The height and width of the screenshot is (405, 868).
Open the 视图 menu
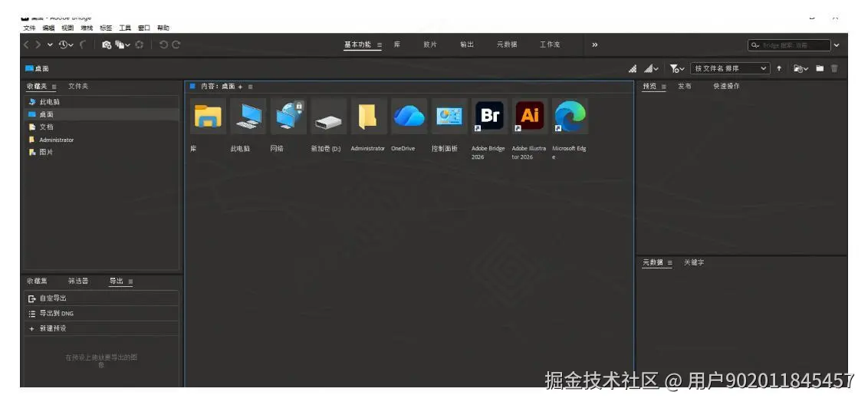point(67,28)
